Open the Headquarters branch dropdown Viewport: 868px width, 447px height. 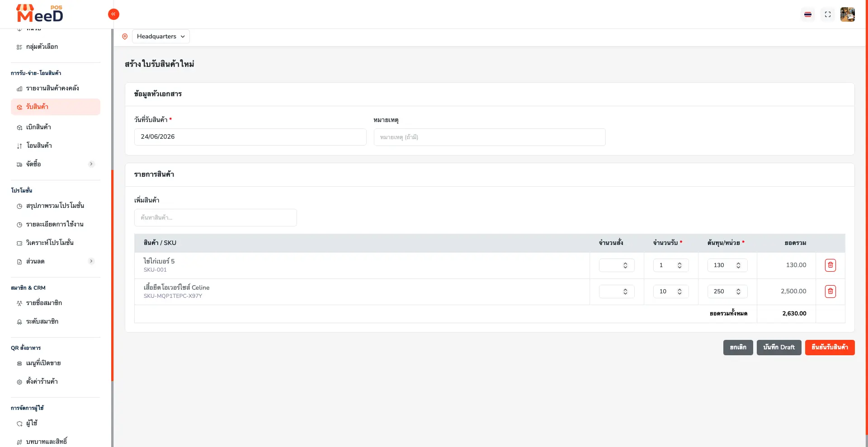(161, 37)
